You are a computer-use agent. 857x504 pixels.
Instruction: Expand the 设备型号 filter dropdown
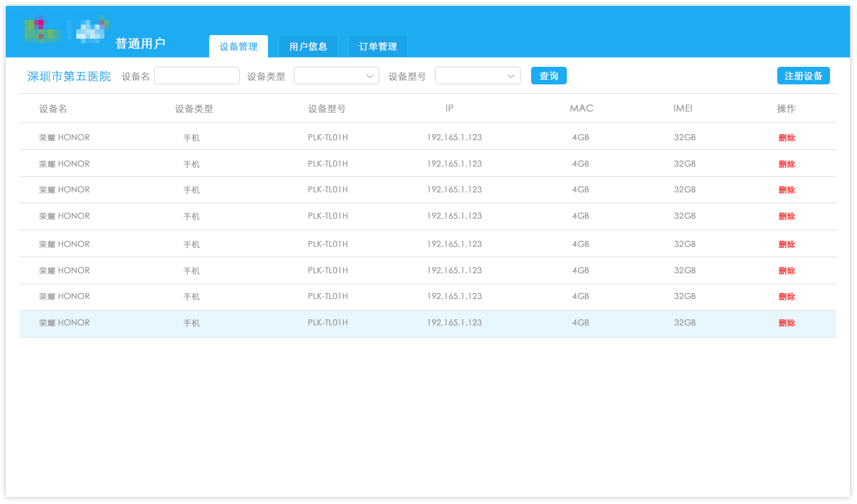point(478,76)
